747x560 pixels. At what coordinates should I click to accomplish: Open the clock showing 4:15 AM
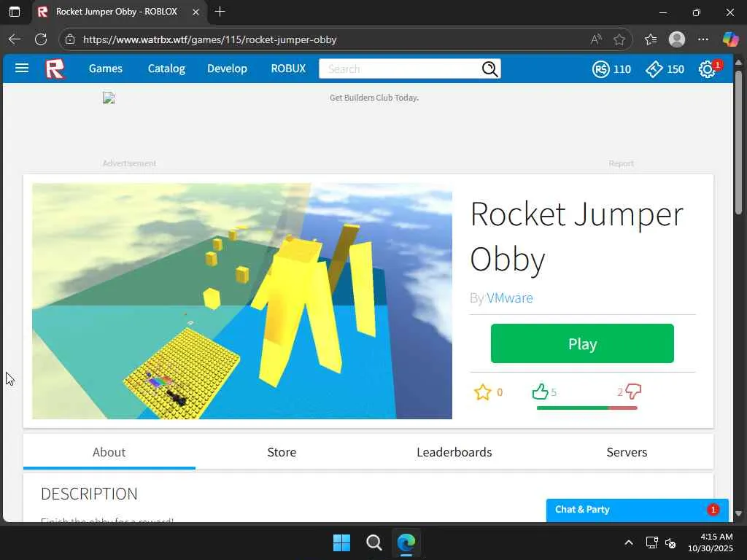[x=710, y=542]
